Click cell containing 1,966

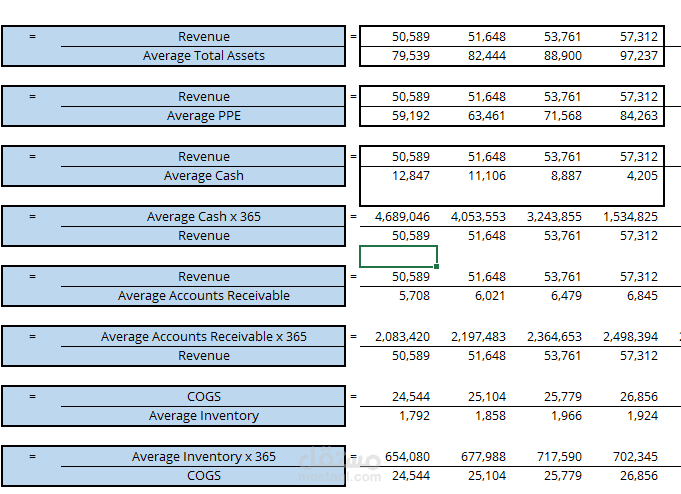tap(566, 415)
